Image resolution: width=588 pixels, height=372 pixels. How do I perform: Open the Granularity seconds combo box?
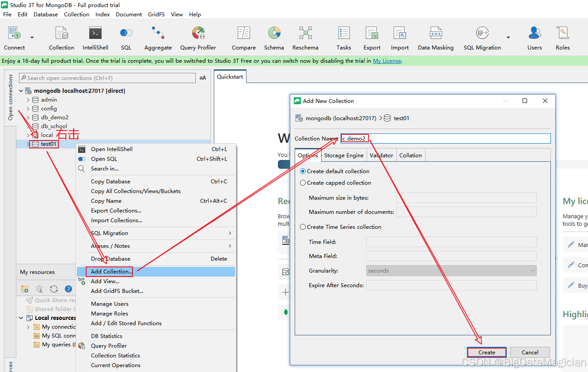pyautogui.click(x=451, y=270)
